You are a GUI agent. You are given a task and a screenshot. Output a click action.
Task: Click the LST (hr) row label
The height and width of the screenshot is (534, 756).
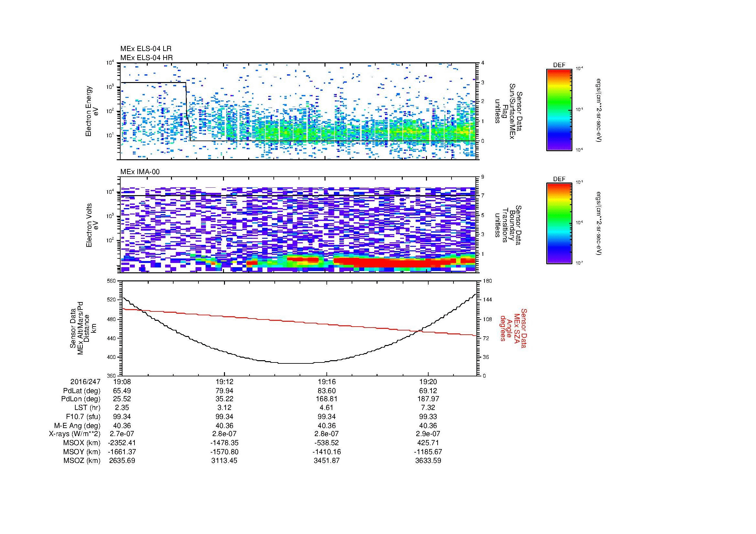pos(87,408)
